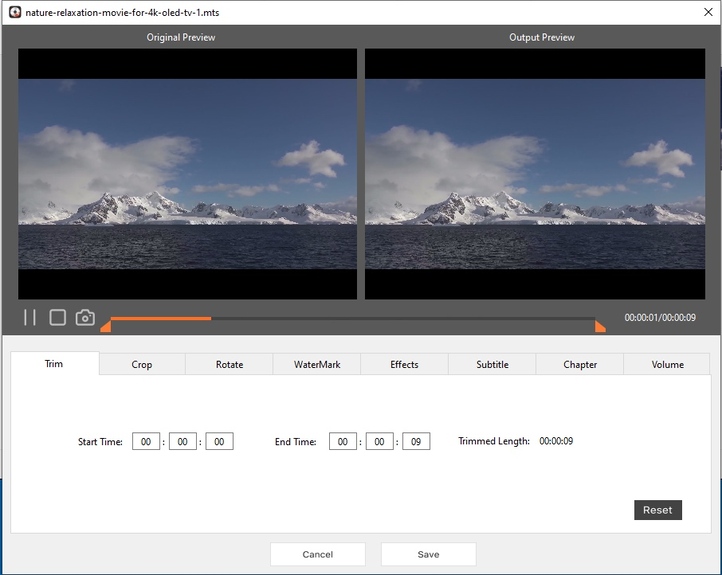This screenshot has width=722, height=575.
Task: Switch to the Effects tab
Action: [404, 364]
